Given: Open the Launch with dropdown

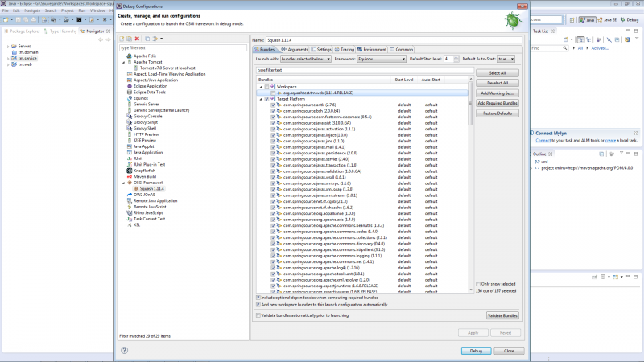Looking at the screenshot, I should [306, 59].
